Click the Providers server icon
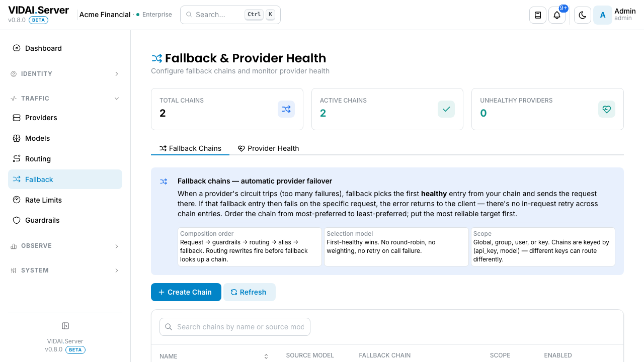The height and width of the screenshot is (362, 644). 17,118
